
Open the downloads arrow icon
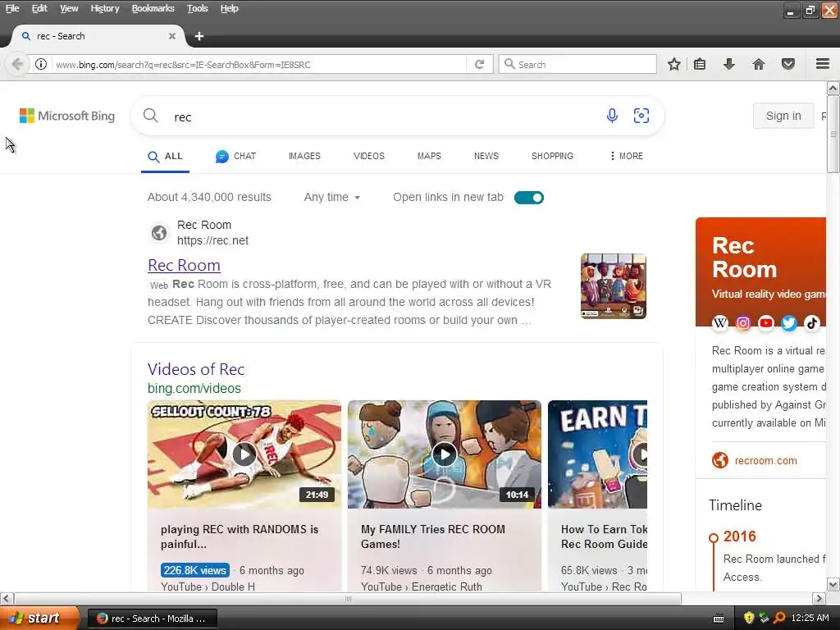click(x=728, y=64)
